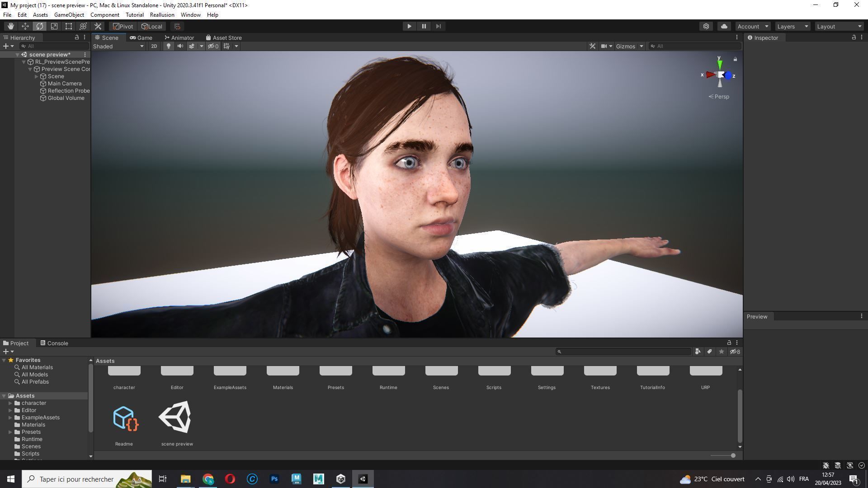Select the Hand tool
Viewport: 868px width, 488px height.
(x=10, y=26)
